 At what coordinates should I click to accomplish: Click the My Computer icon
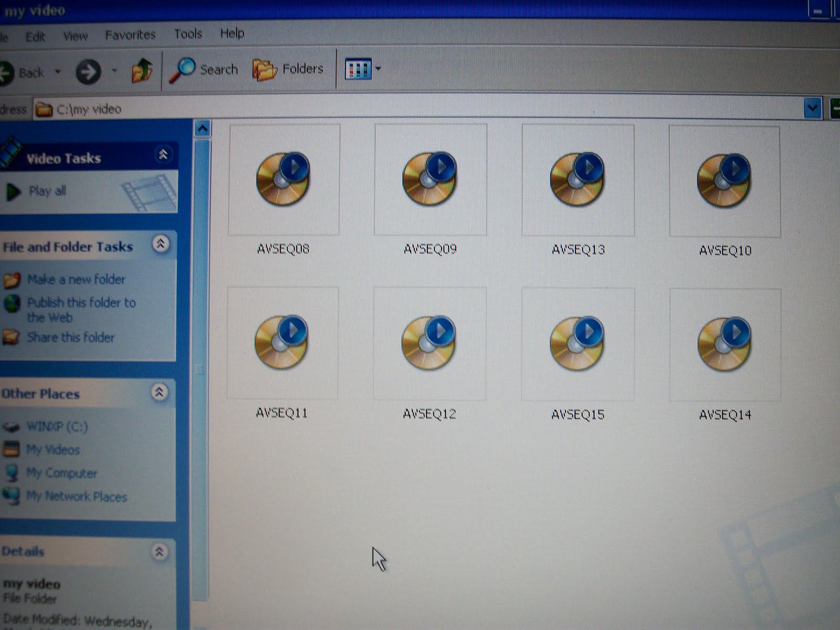(10, 472)
